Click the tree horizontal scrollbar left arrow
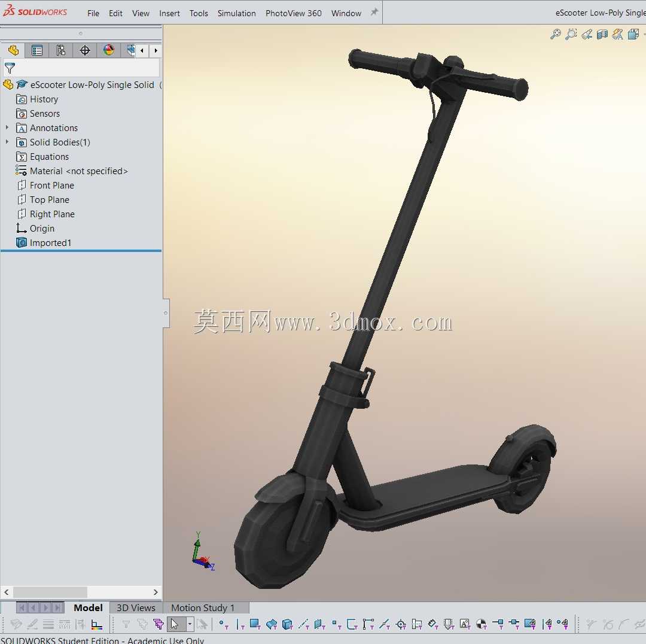 coord(6,592)
